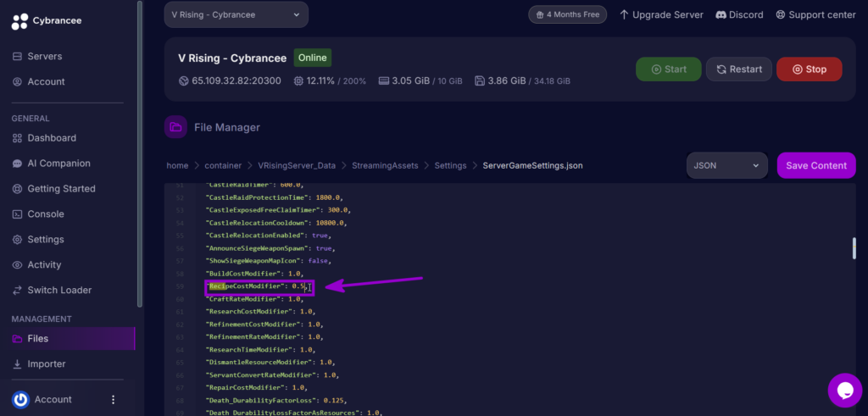Click the BuildCostModifier line
Image resolution: width=868 pixels, height=416 pixels.
coord(254,274)
